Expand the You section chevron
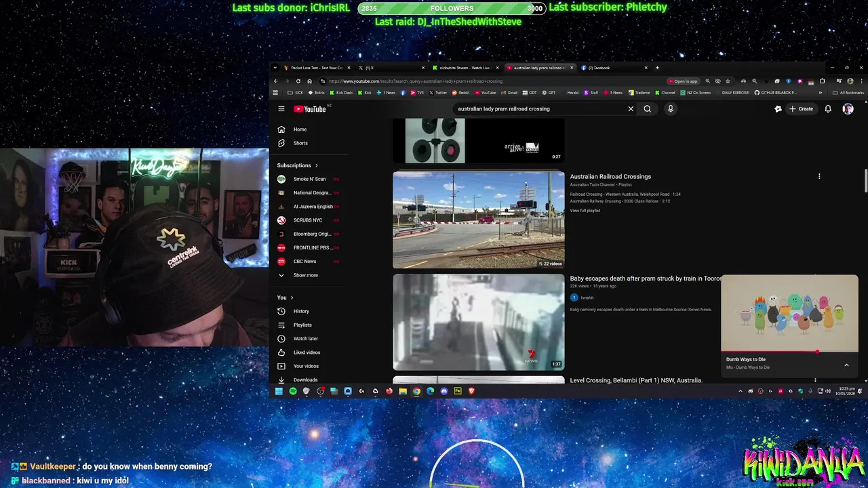The width and height of the screenshot is (868, 488). click(x=292, y=298)
